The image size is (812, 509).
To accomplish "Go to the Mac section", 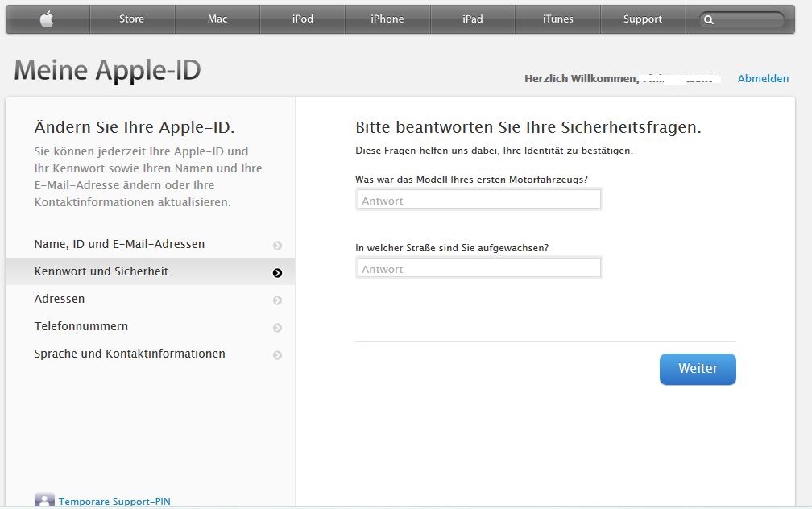I will click(217, 19).
